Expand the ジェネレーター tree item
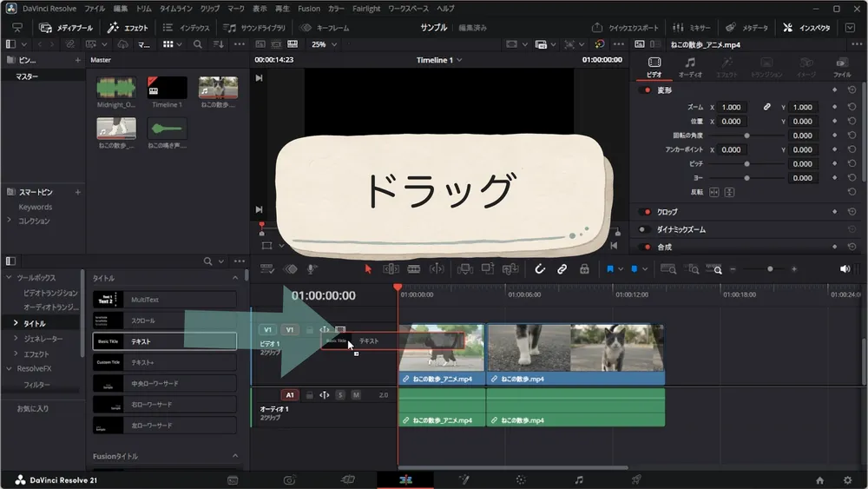Viewport: 868px width, 489px height. tap(16, 339)
